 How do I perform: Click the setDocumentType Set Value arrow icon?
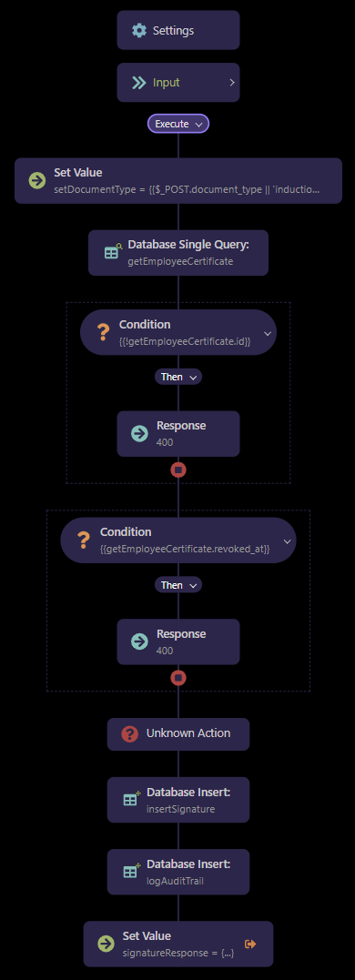(x=37, y=181)
